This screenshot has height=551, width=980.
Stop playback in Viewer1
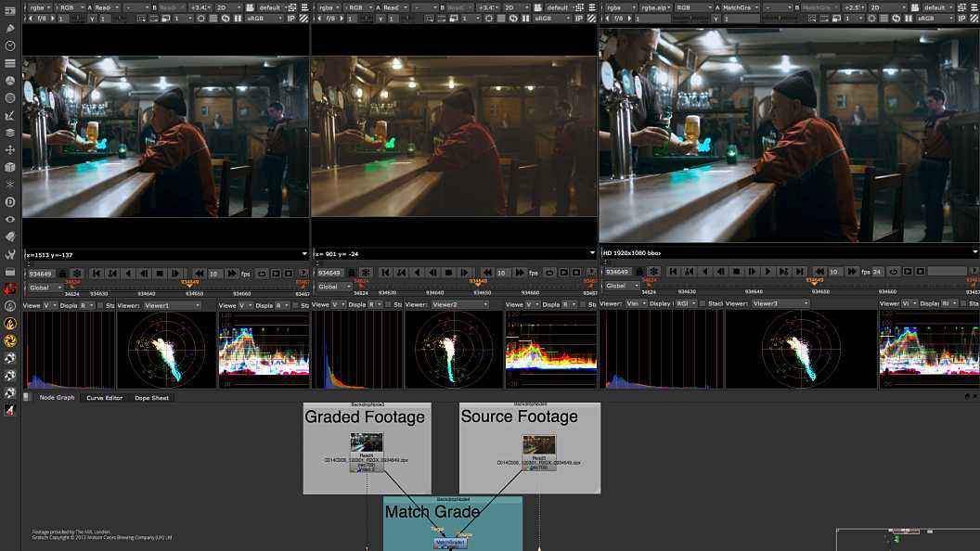[160, 274]
